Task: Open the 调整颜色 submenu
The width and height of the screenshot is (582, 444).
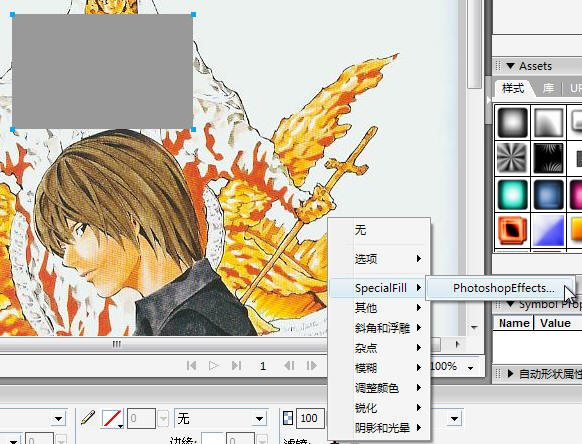Action: 379,388
